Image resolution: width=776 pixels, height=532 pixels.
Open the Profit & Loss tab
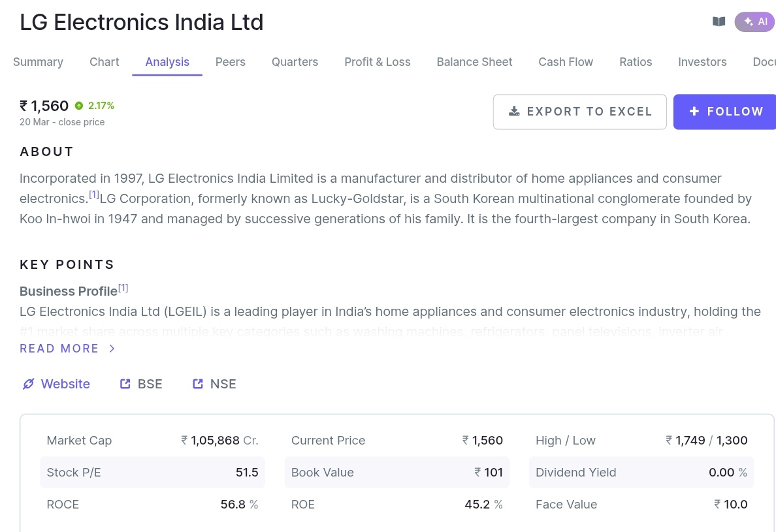pos(378,62)
